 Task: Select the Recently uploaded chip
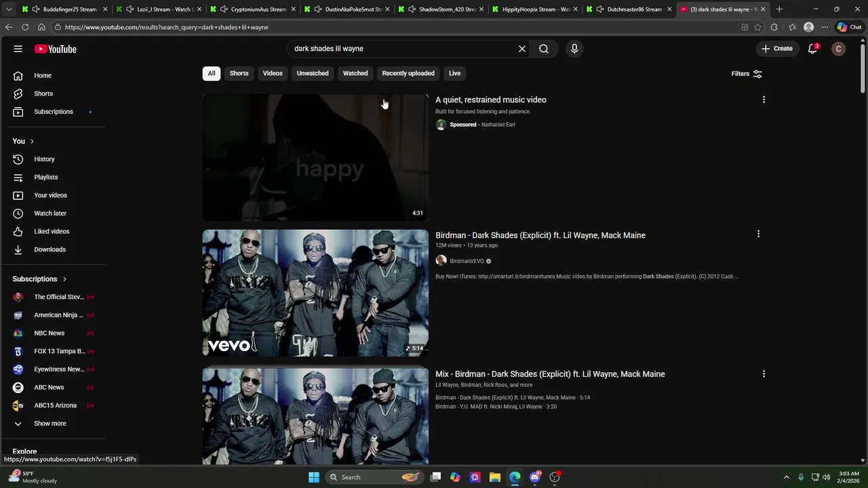(x=408, y=73)
